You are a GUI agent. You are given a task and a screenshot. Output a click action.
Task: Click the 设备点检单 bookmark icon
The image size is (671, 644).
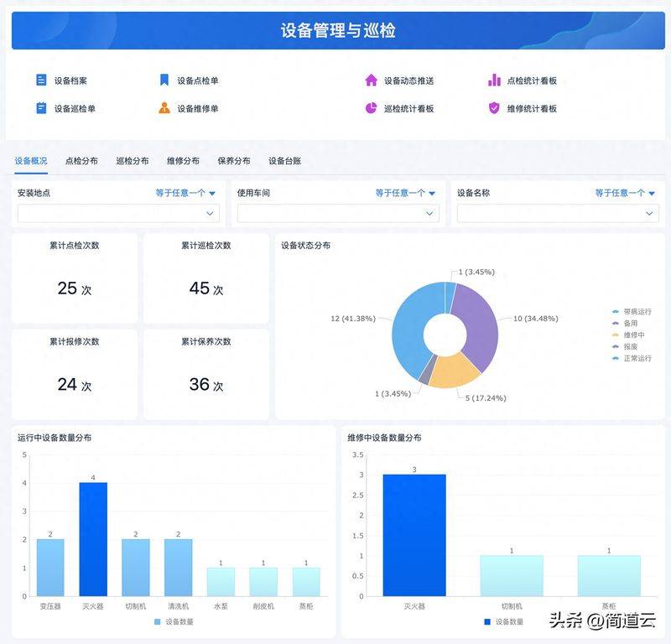click(164, 80)
